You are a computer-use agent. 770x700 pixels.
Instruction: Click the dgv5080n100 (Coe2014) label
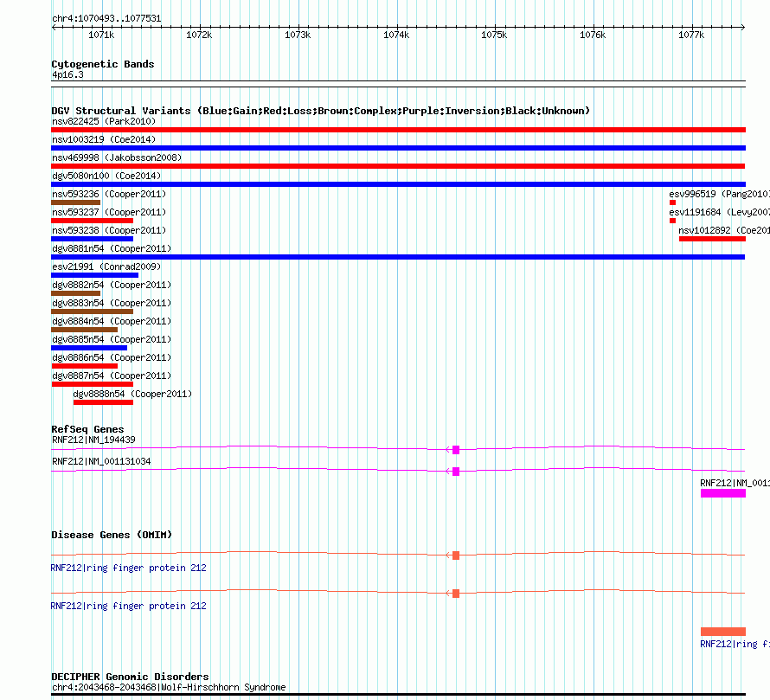(106, 176)
